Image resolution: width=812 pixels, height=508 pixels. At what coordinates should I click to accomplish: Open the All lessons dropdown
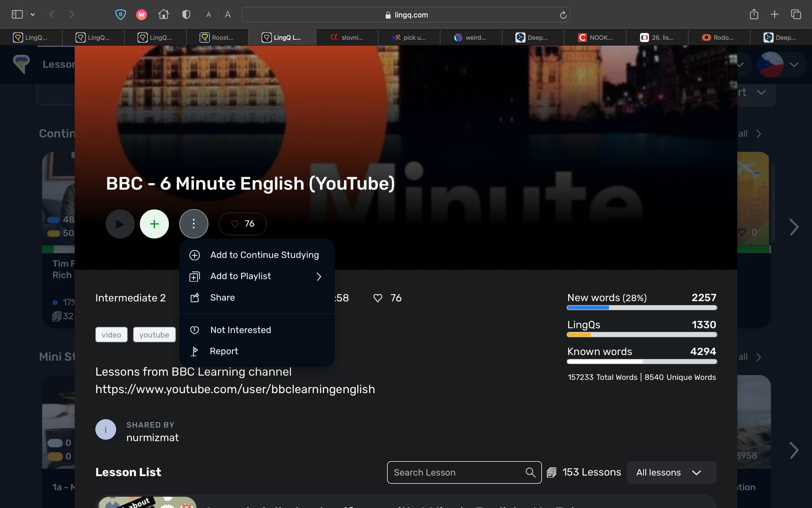tap(672, 472)
